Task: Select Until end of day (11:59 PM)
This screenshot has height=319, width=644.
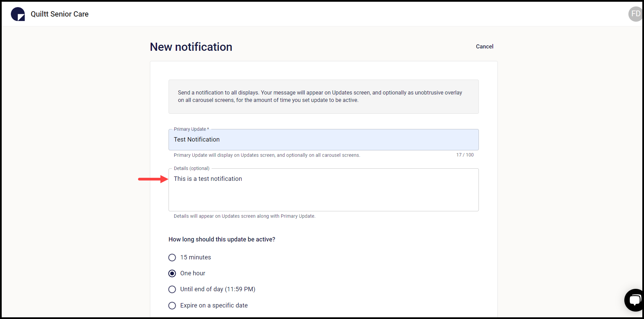Action: [x=172, y=289]
